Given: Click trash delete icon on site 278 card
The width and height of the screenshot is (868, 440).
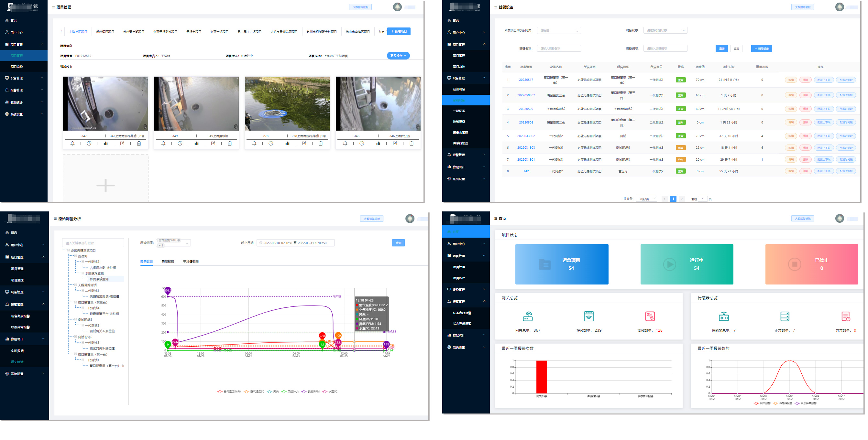Looking at the screenshot, I should pos(321,144).
